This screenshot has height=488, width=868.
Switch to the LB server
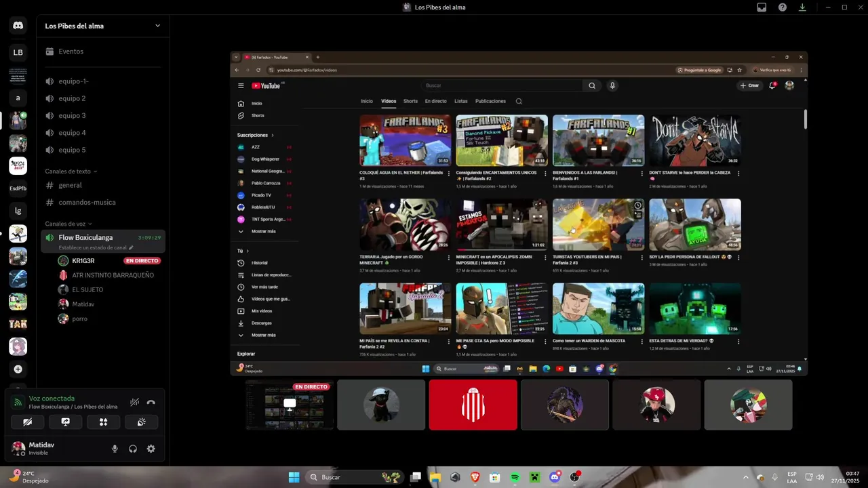(x=18, y=52)
